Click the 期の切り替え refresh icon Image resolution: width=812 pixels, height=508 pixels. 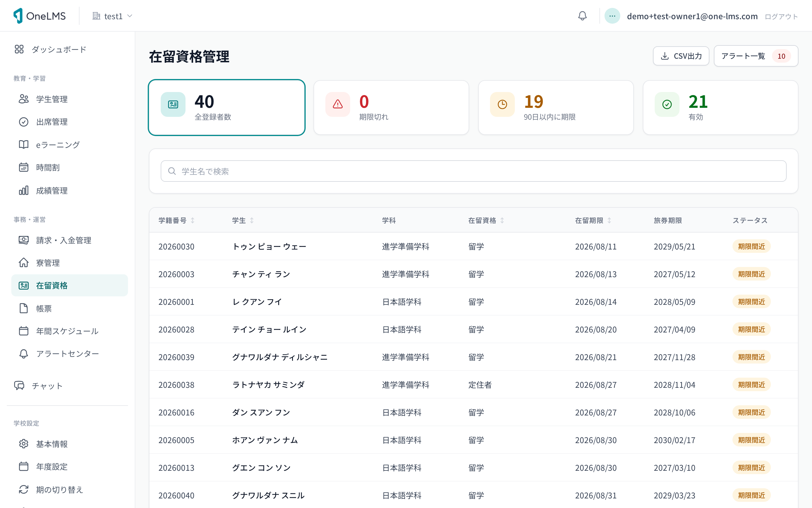click(x=23, y=490)
